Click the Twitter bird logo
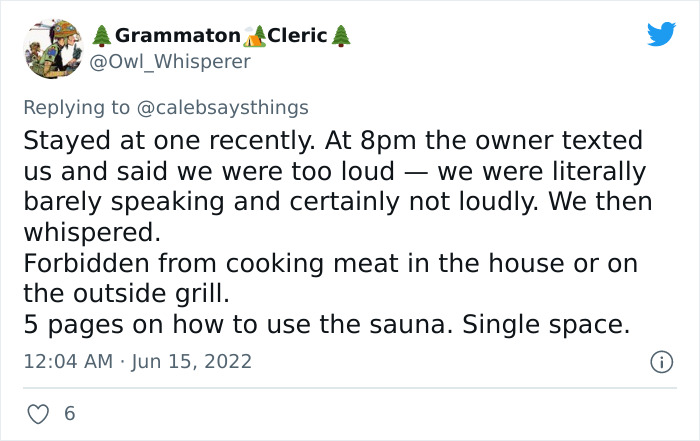 coord(661,35)
